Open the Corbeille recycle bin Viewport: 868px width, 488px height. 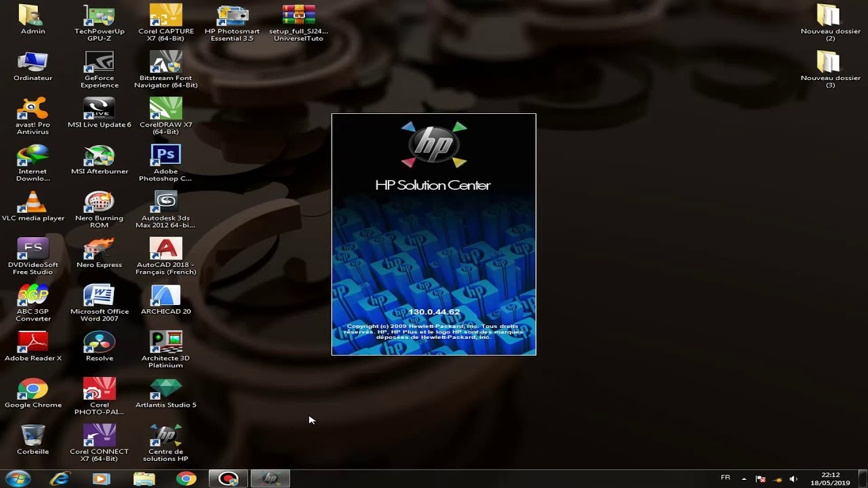tap(33, 441)
